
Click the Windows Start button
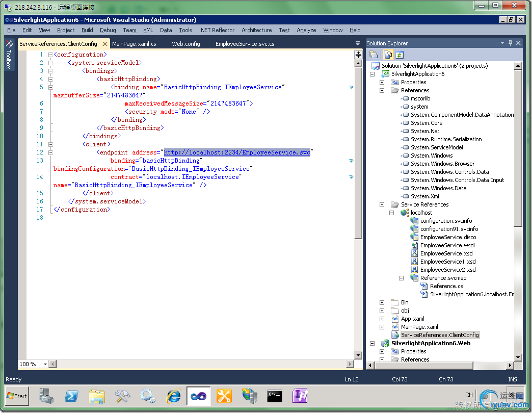(17, 396)
